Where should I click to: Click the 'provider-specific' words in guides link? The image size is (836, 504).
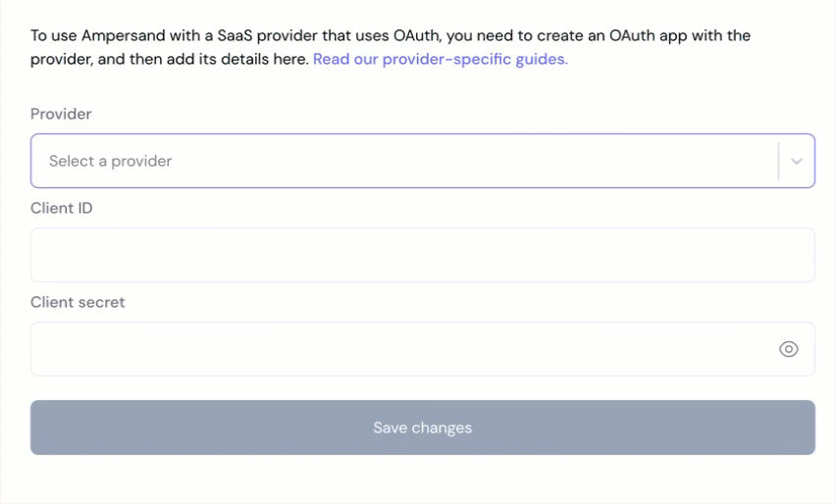point(446,59)
